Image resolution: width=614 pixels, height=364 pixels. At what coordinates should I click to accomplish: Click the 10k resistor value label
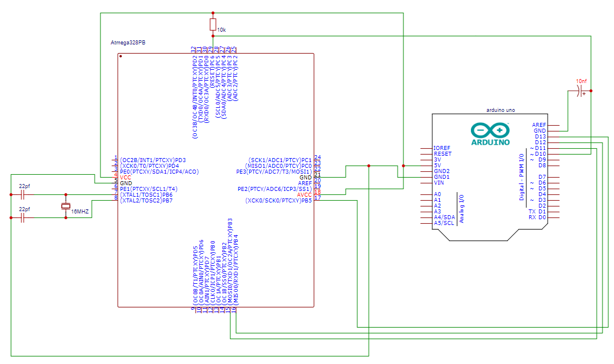(221, 30)
